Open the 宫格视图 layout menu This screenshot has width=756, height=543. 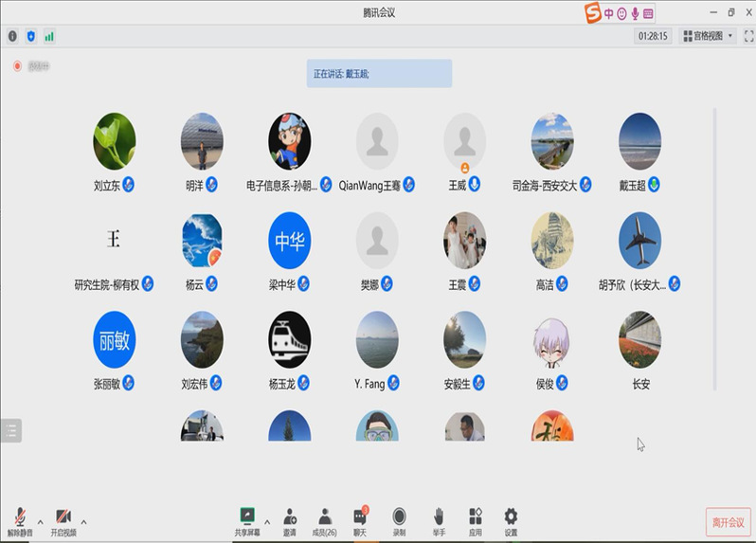click(707, 36)
